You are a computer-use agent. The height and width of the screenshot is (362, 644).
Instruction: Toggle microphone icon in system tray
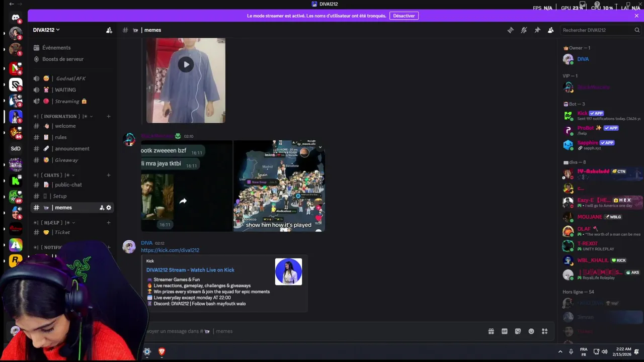(571, 351)
